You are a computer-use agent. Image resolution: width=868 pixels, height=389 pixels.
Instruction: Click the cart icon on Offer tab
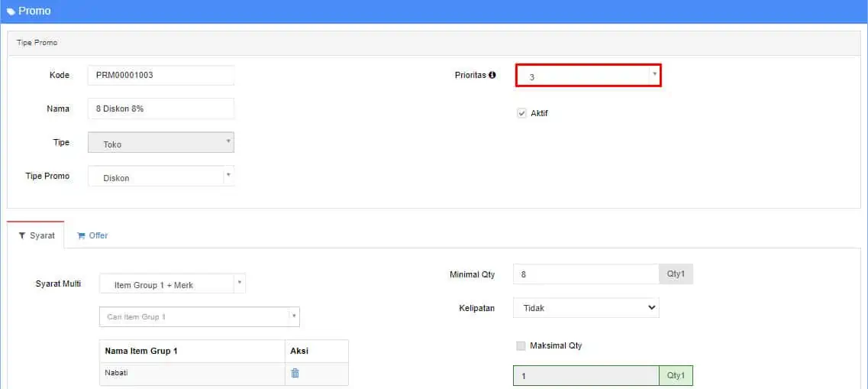[82, 235]
